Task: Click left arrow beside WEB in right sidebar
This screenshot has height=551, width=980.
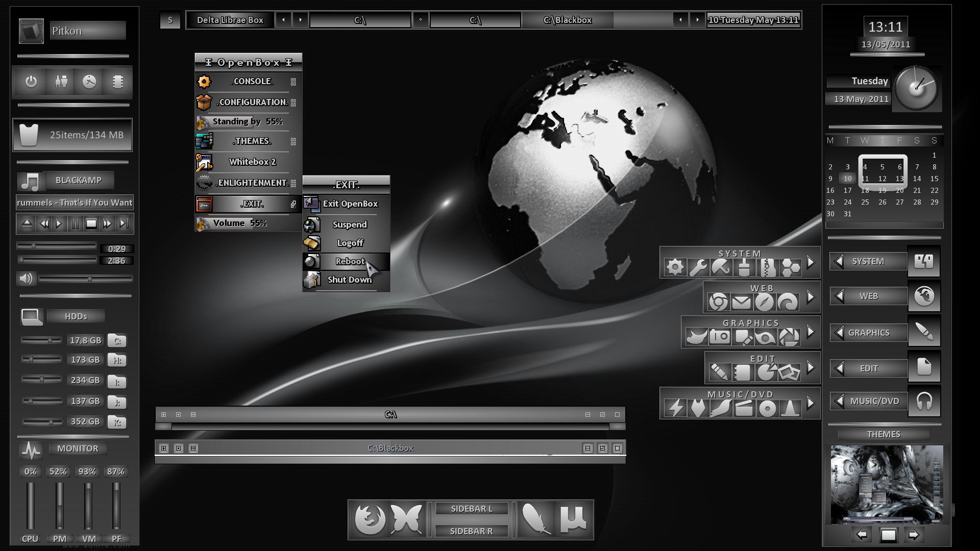Action: (x=839, y=296)
